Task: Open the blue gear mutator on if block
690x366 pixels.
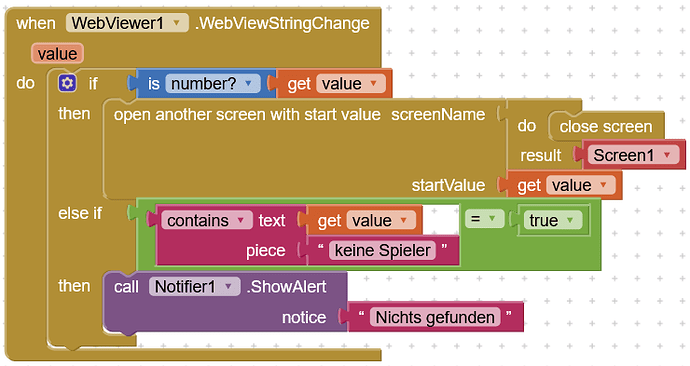Action: 67,83
